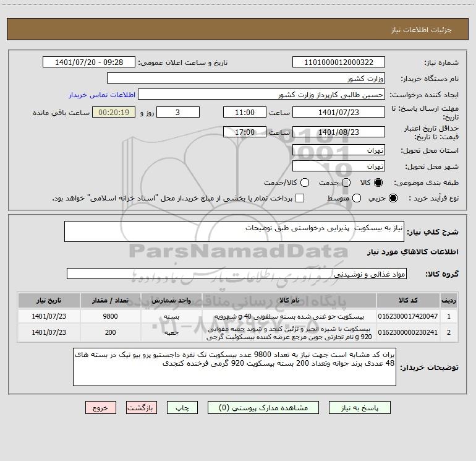476x461 pixels.
Task: Select the خدمت radio button
Action: pos(346,183)
